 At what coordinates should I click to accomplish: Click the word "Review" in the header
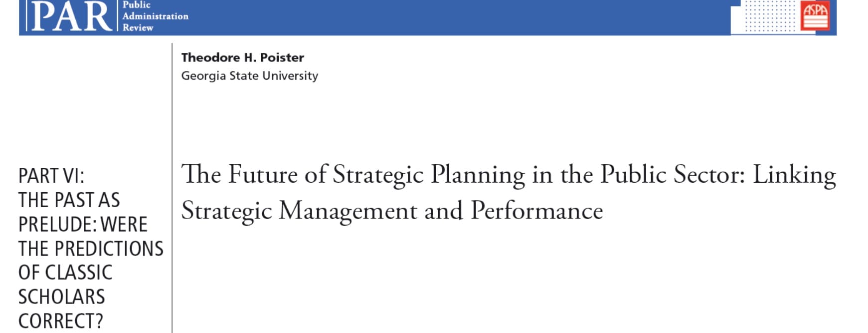pyautogui.click(x=138, y=28)
